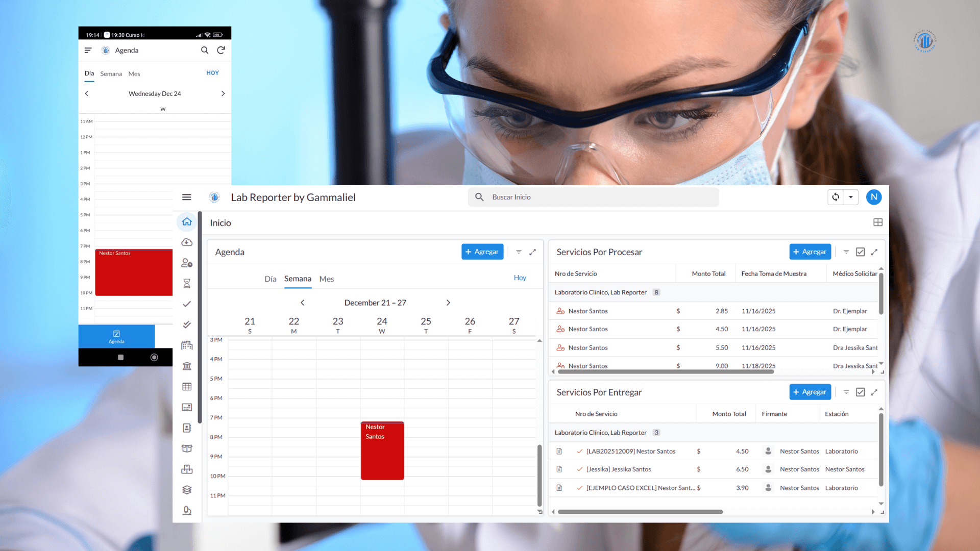This screenshot has height=551, width=980.
Task: Toggle the checkmark on the Jessika Santos row
Action: pos(579,469)
